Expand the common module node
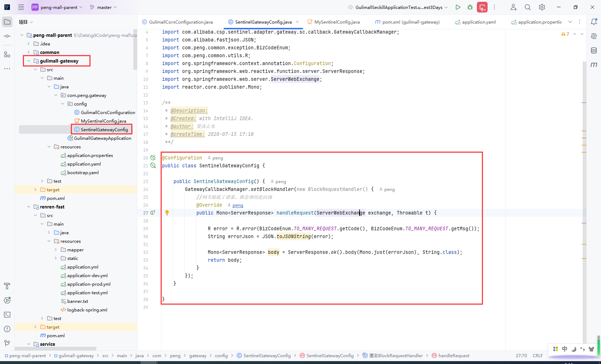 point(29,52)
